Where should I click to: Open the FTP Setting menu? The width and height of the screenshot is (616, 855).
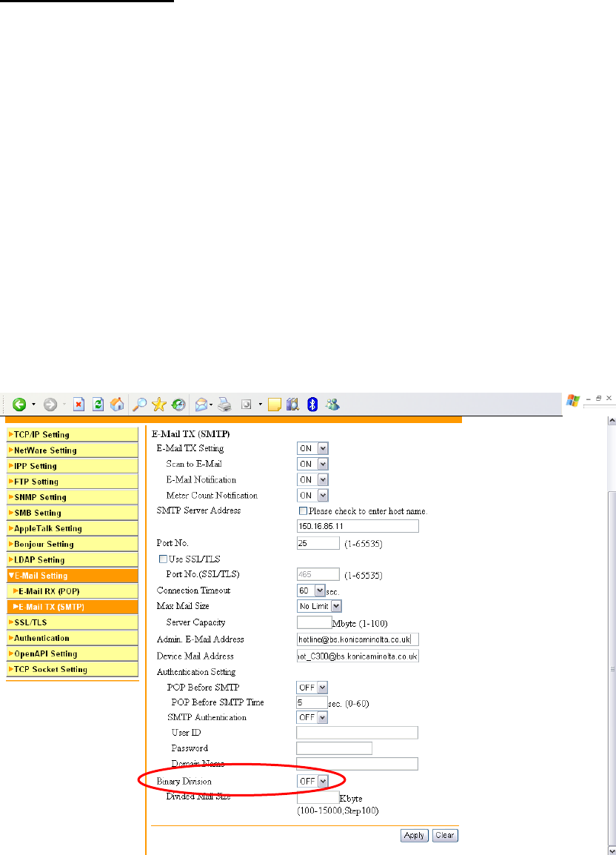tap(72, 482)
